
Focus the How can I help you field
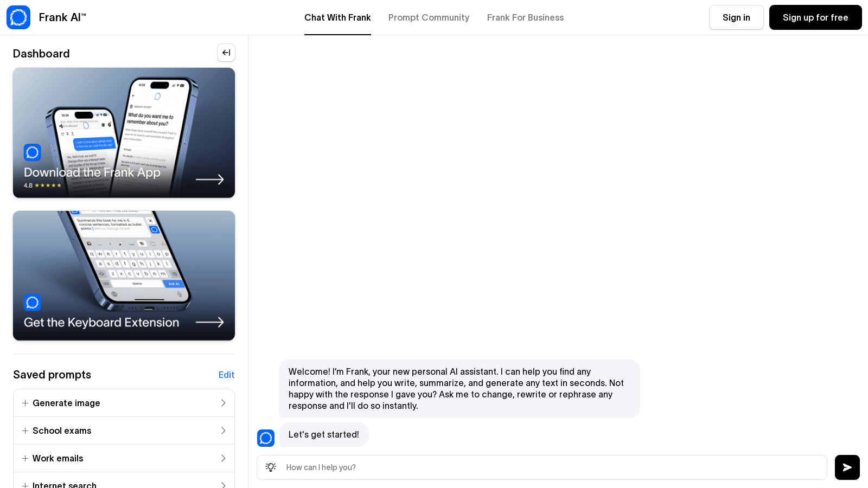pos(542,467)
